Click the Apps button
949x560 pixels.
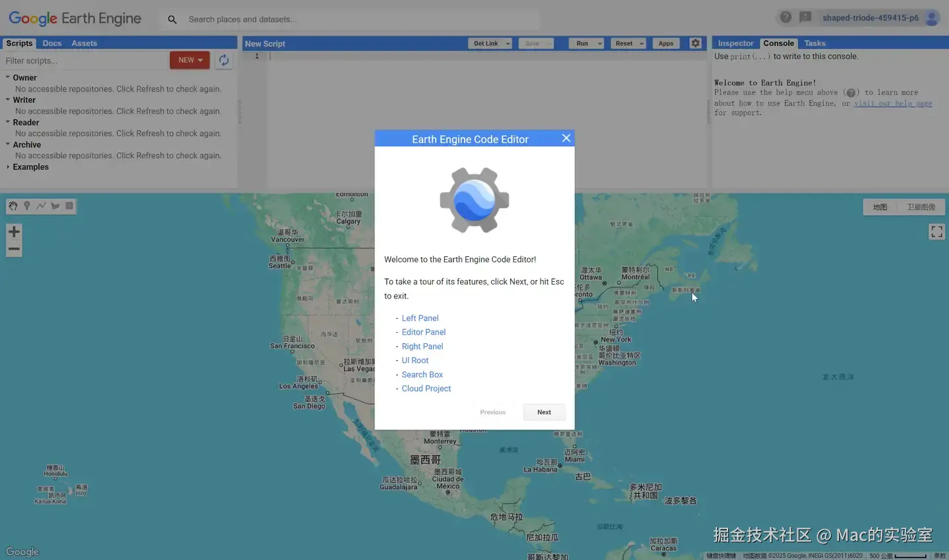point(666,43)
